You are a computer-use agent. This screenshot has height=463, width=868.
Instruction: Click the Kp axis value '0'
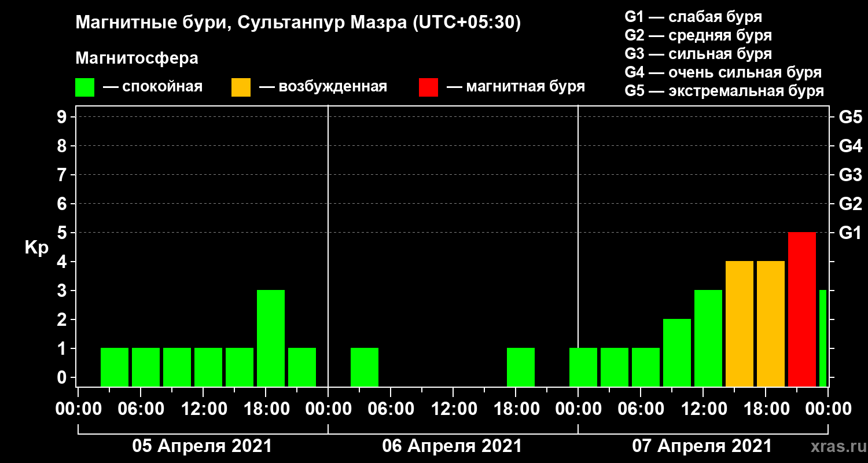63,377
